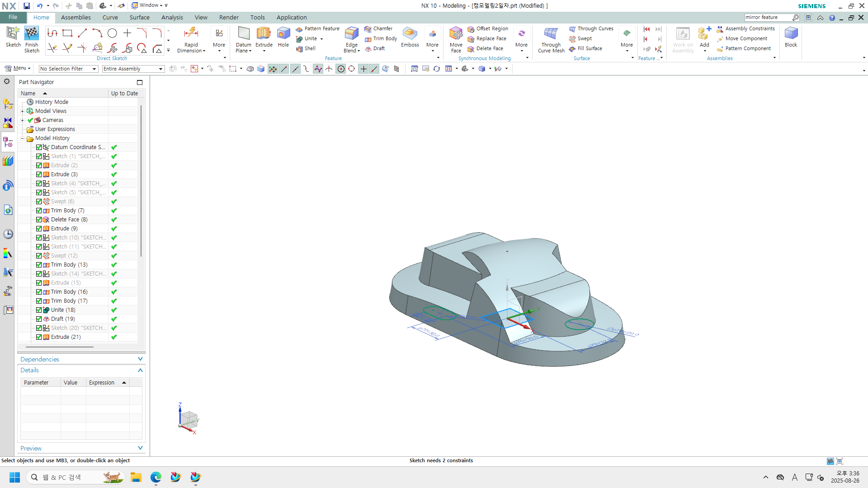Image resolution: width=868 pixels, height=488 pixels.
Task: Select the Through Curve Mesh tool
Action: (551, 34)
